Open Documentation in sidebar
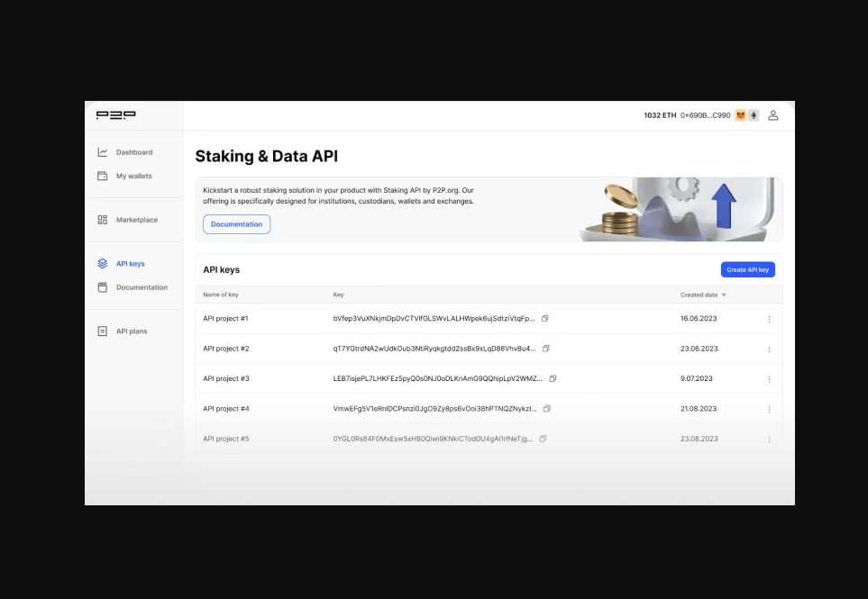The image size is (868, 599). [x=142, y=287]
